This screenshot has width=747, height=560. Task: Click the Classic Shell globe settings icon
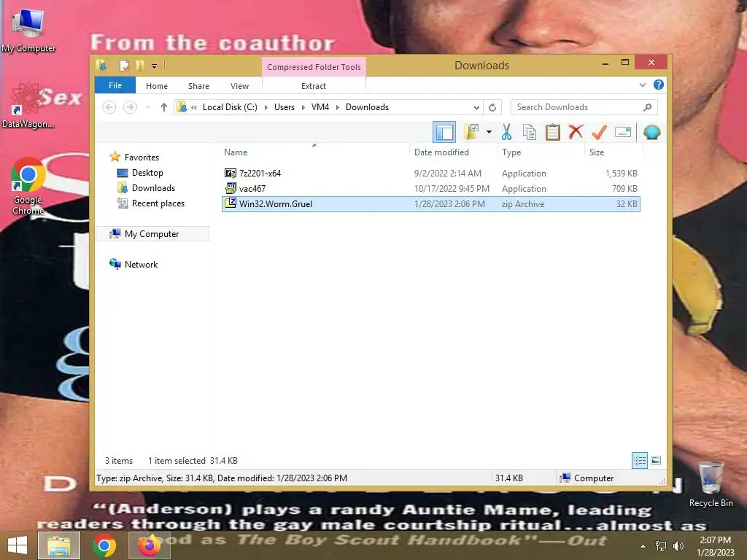tap(651, 132)
